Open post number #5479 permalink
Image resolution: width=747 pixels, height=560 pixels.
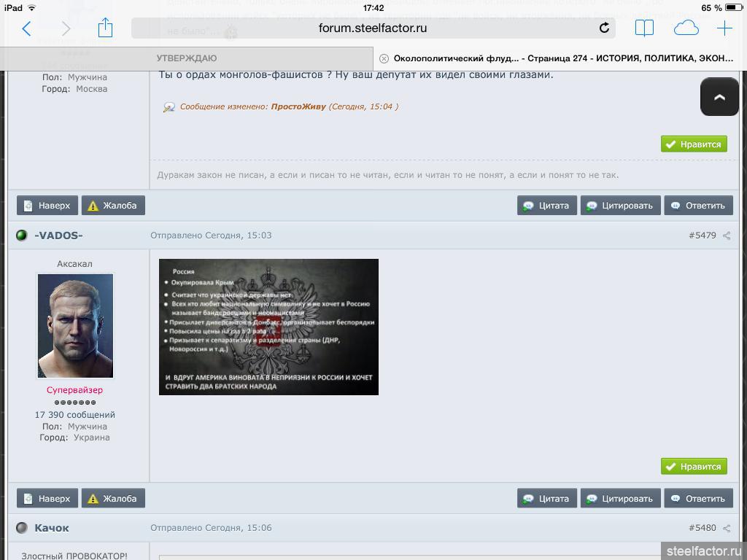point(703,236)
